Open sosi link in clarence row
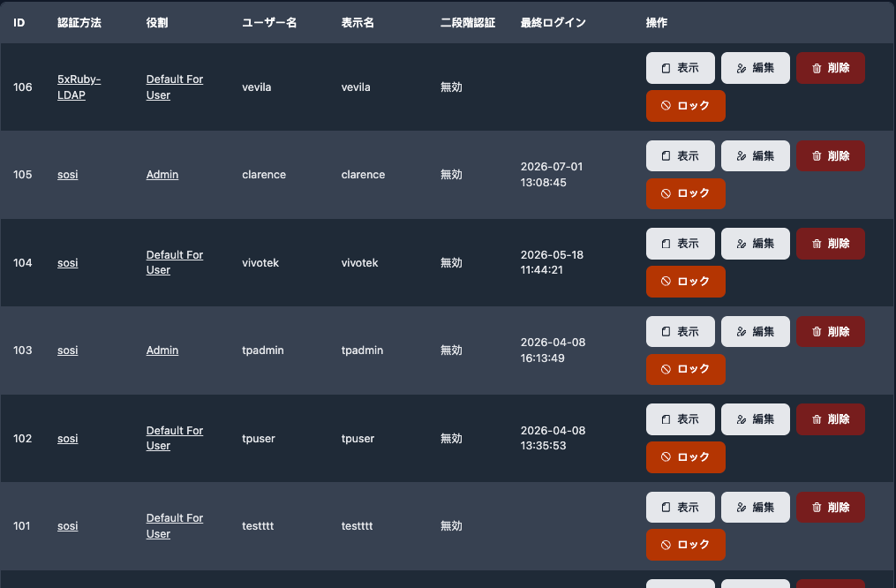Screen dimensions: 896x588 click(67, 175)
